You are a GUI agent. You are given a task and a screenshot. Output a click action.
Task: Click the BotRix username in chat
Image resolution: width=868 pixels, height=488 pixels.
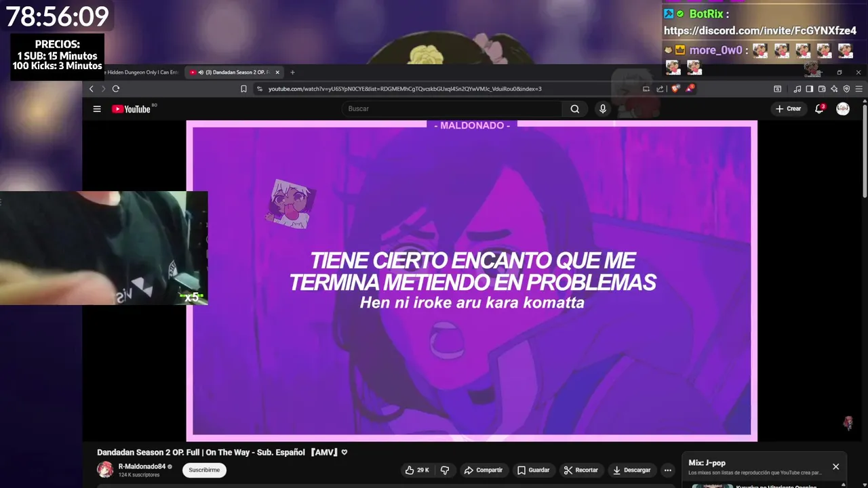(x=706, y=14)
